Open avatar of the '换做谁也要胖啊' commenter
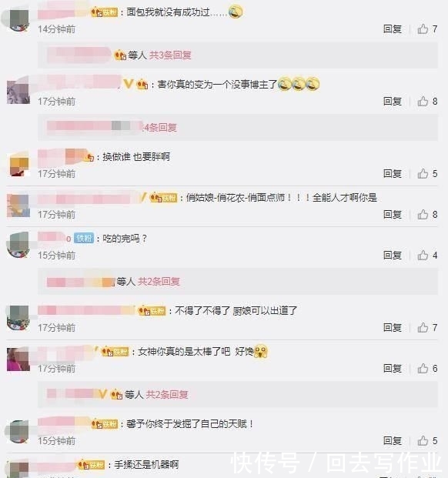This screenshot has width=448, height=478. 19,165
